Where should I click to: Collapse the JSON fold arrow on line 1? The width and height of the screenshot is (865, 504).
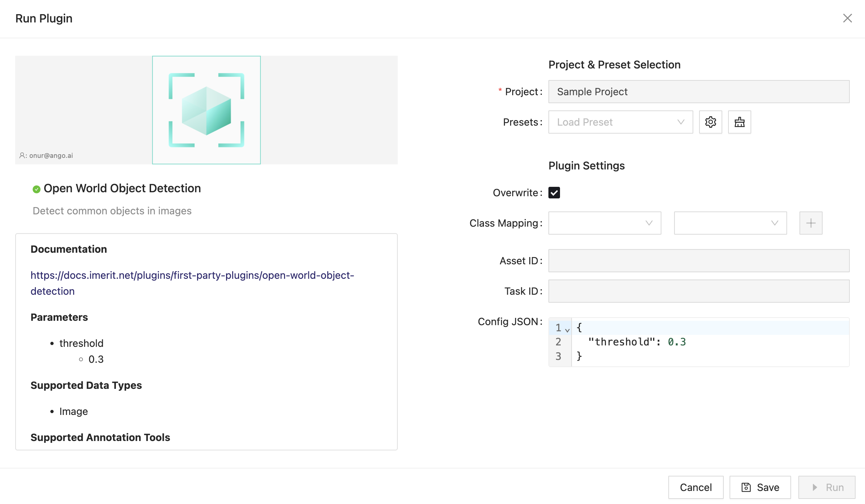coord(567,330)
